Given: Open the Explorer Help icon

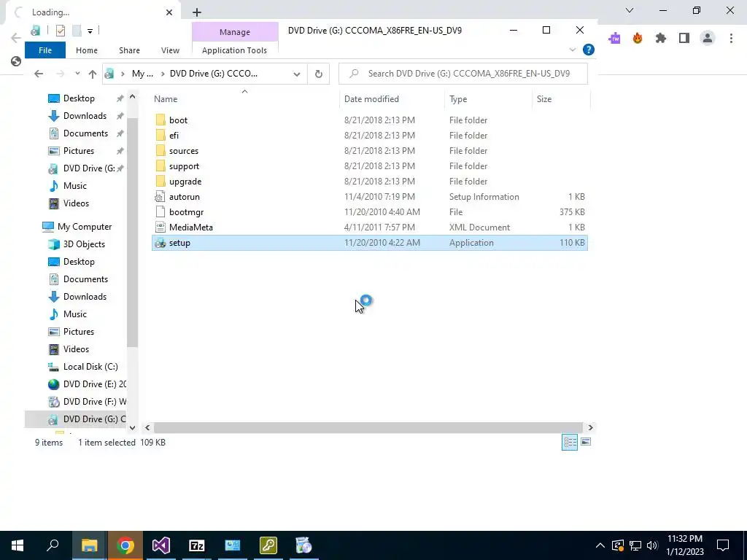Looking at the screenshot, I should pos(589,50).
